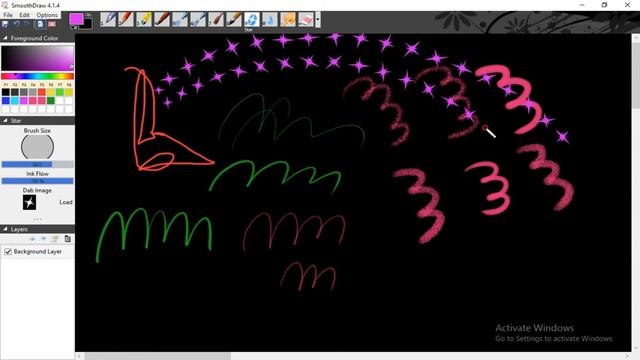Adjust the Brush Size slider

tap(37, 164)
